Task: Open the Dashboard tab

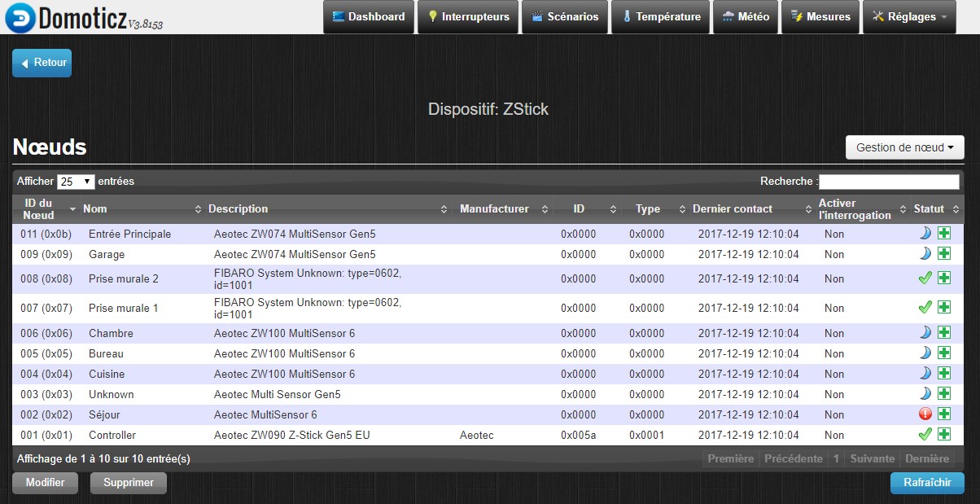Action: [x=369, y=16]
